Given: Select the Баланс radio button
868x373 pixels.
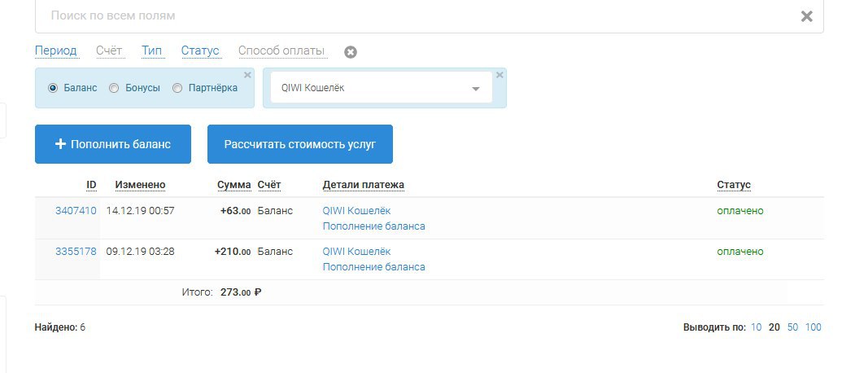Looking at the screenshot, I should coord(53,88).
